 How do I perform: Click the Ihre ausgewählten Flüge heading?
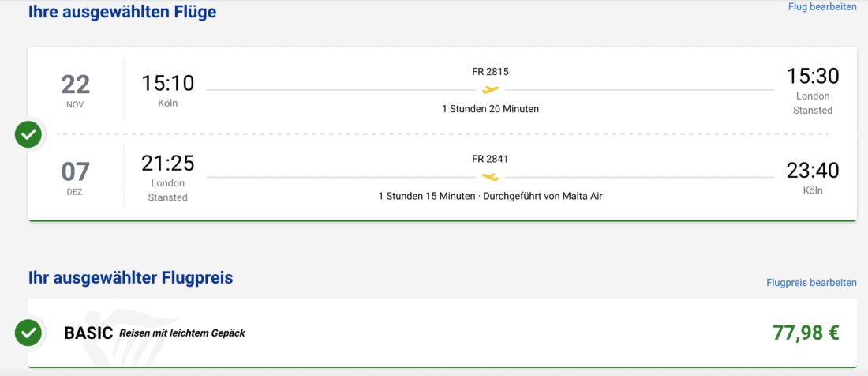click(122, 12)
